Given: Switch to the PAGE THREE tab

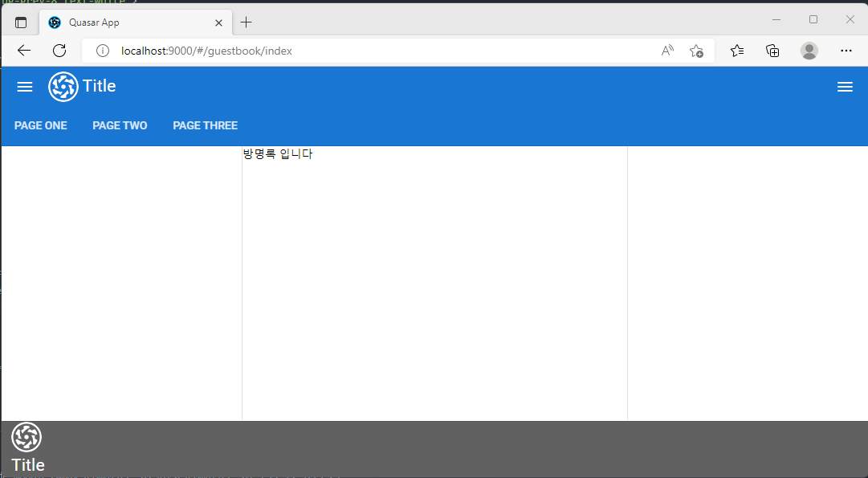Looking at the screenshot, I should click(x=206, y=126).
